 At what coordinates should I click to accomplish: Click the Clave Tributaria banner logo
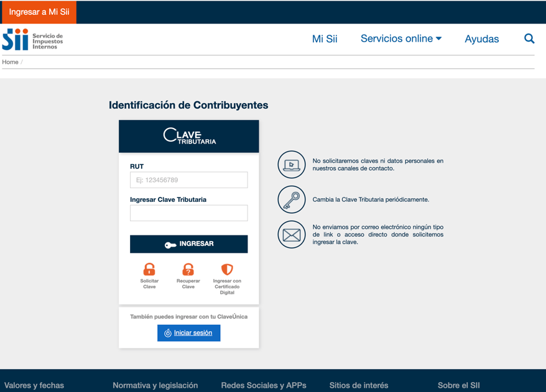pyautogui.click(x=189, y=136)
